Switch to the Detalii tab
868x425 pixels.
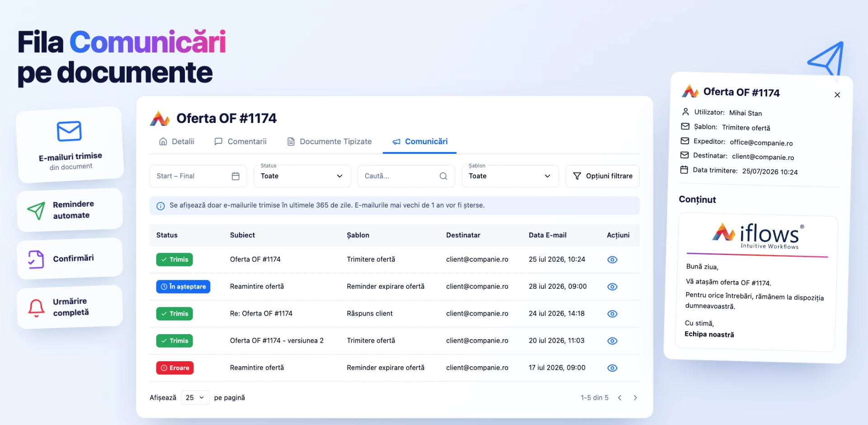click(177, 142)
